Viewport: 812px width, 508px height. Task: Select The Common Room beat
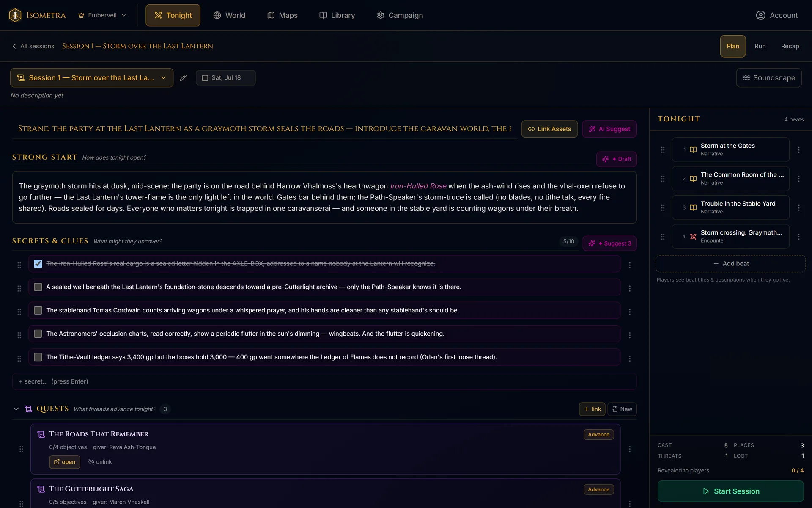click(730, 179)
